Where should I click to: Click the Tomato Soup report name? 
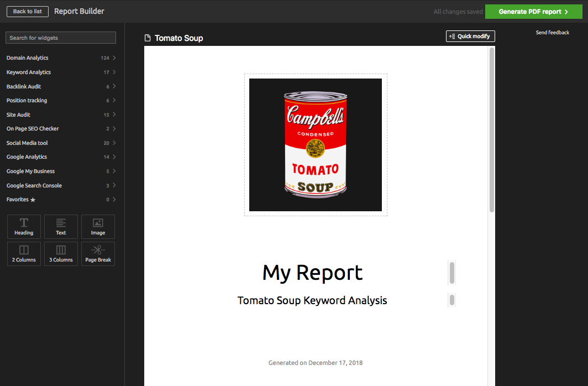(179, 38)
